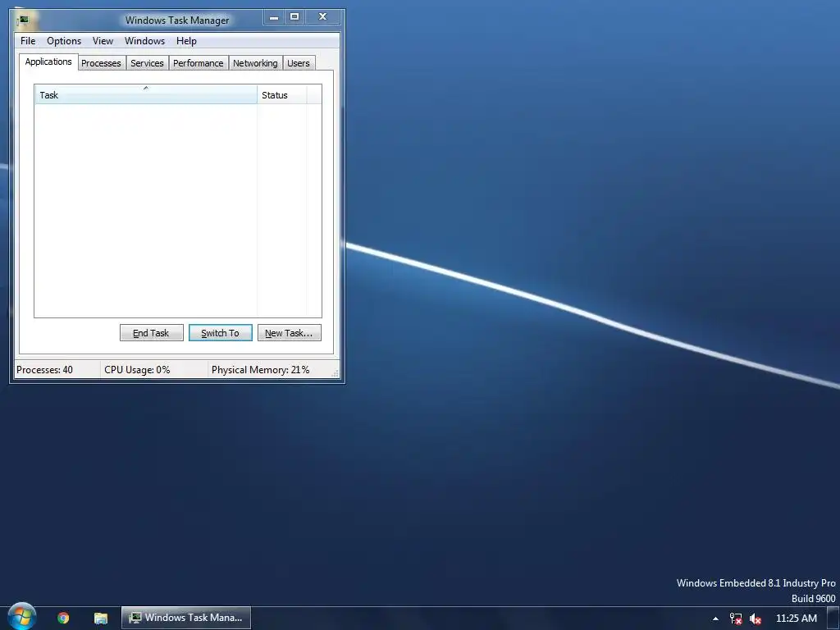Viewport: 840px width, 630px height.
Task: Click the Physical Memory: 21% status text
Action: [260, 370]
